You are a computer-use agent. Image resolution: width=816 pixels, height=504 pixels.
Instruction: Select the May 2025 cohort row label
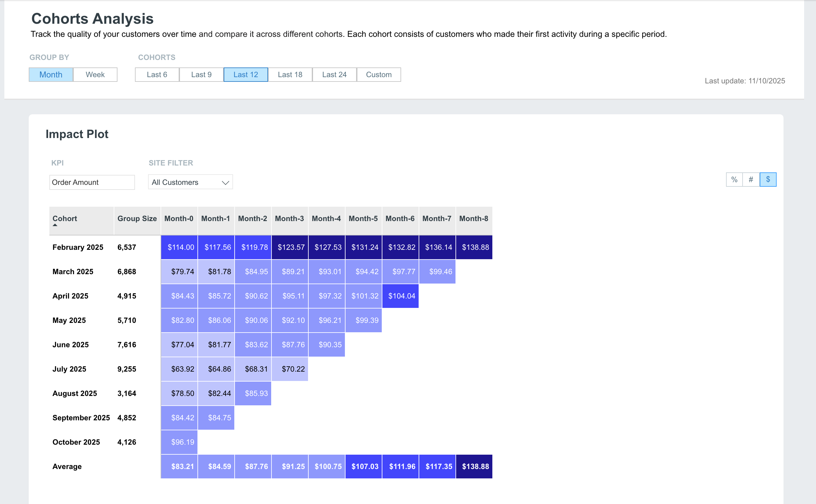click(x=69, y=320)
